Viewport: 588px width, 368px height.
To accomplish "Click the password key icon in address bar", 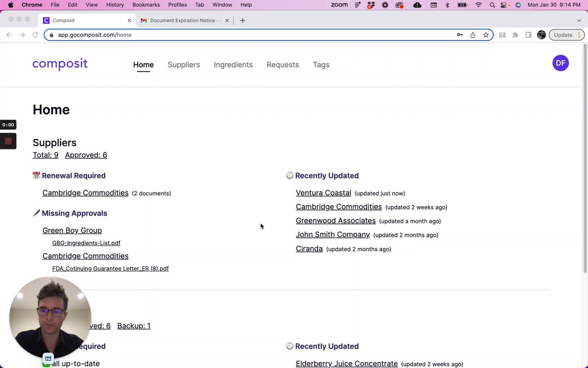I will pos(459,35).
